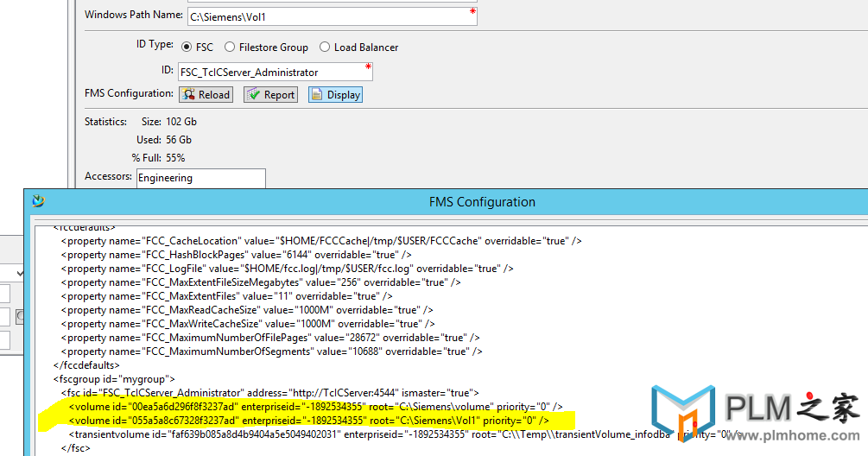Click the Windows Path Name field
Image resolution: width=868 pixels, height=456 pixels.
(333, 16)
